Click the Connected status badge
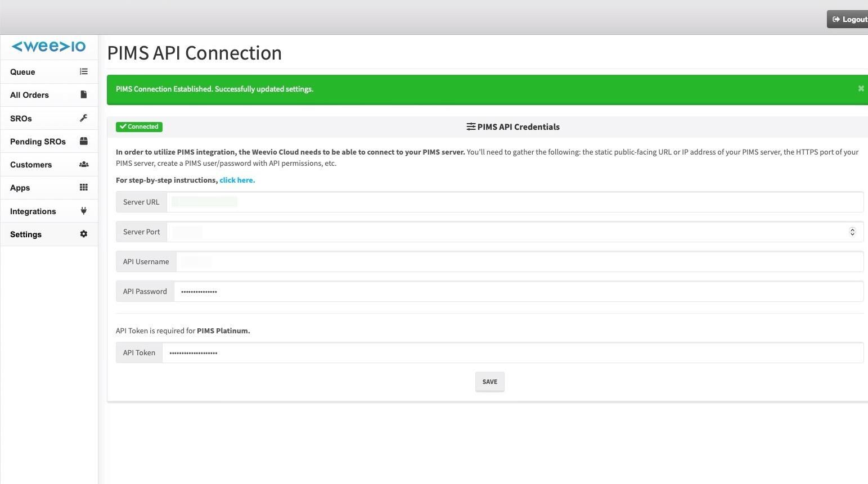The image size is (868, 484). (139, 127)
